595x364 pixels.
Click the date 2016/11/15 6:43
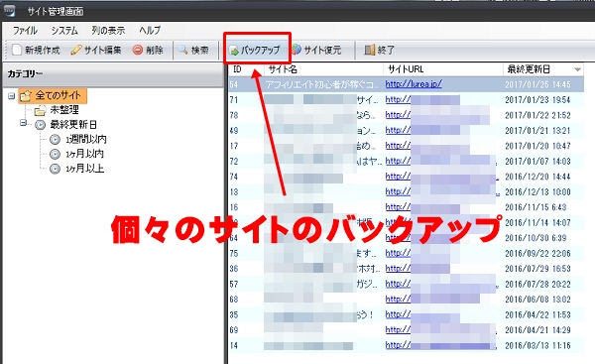click(x=535, y=207)
